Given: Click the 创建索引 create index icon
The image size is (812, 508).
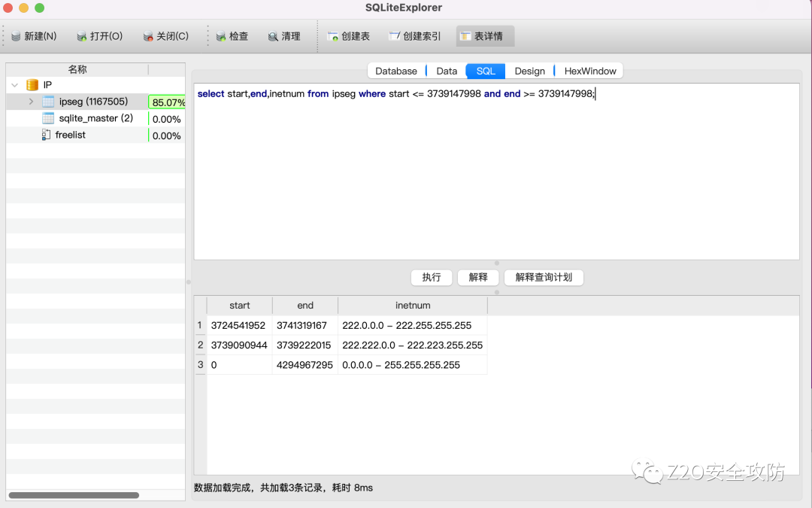Looking at the screenshot, I should (x=395, y=36).
